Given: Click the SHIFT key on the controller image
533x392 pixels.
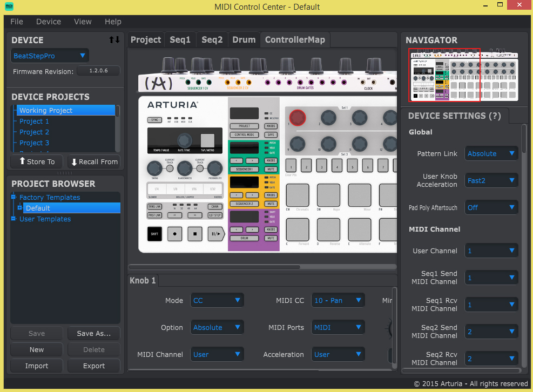Looking at the screenshot, I should point(154,233).
